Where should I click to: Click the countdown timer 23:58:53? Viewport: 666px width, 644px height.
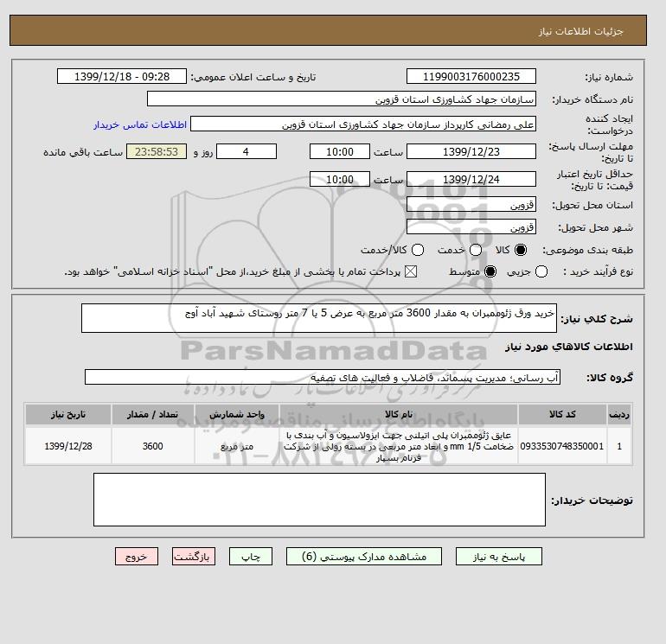[157, 151]
